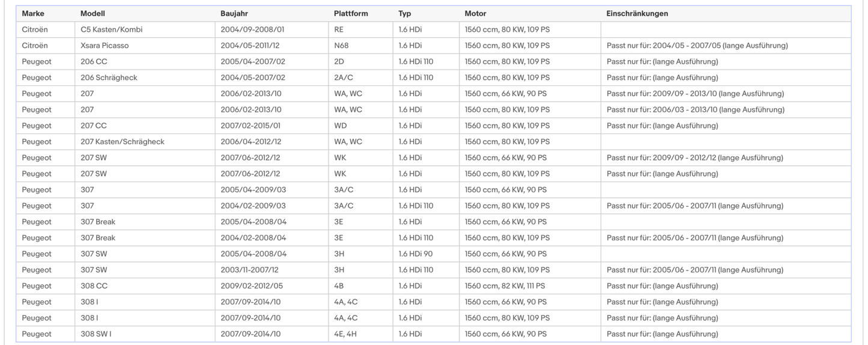Select the 2003/11-2007/12 Baujahr cell
This screenshot has width=868, height=345.
[272, 270]
